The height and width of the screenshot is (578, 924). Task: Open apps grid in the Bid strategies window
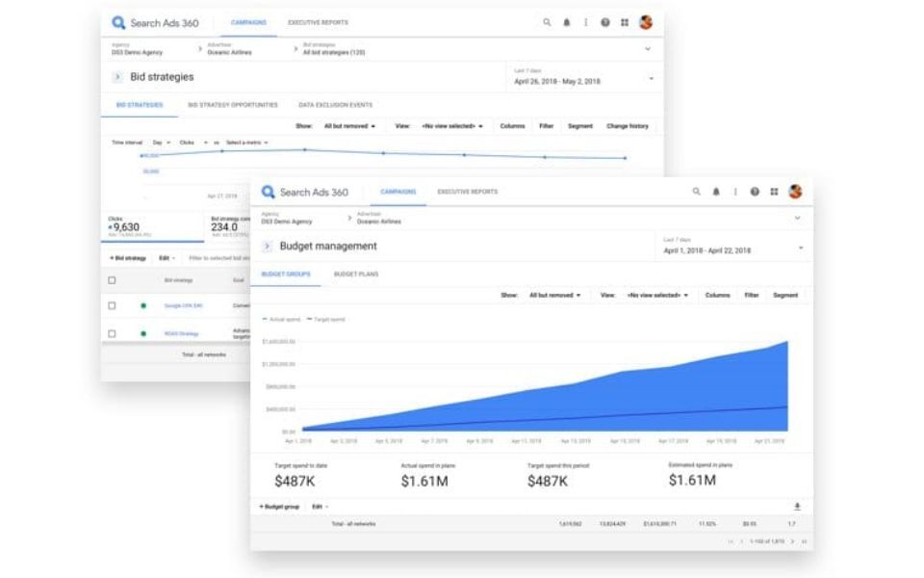pos(625,22)
